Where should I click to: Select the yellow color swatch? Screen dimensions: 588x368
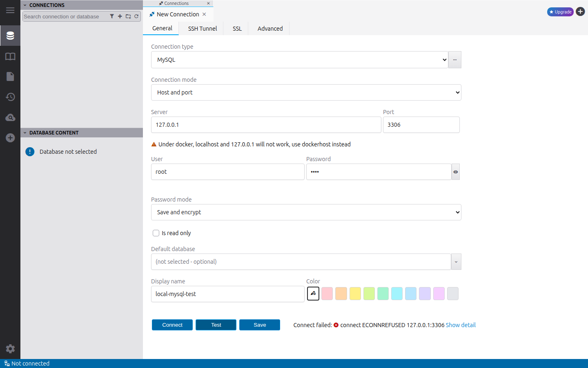pos(355,294)
